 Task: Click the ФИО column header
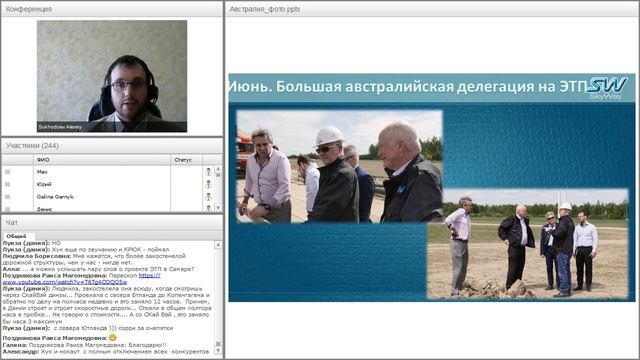point(102,160)
